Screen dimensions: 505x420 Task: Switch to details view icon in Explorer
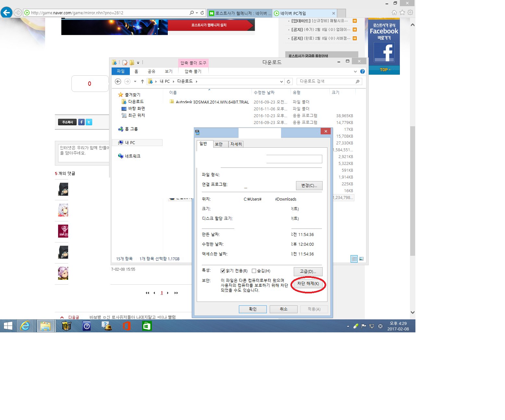pos(354,259)
